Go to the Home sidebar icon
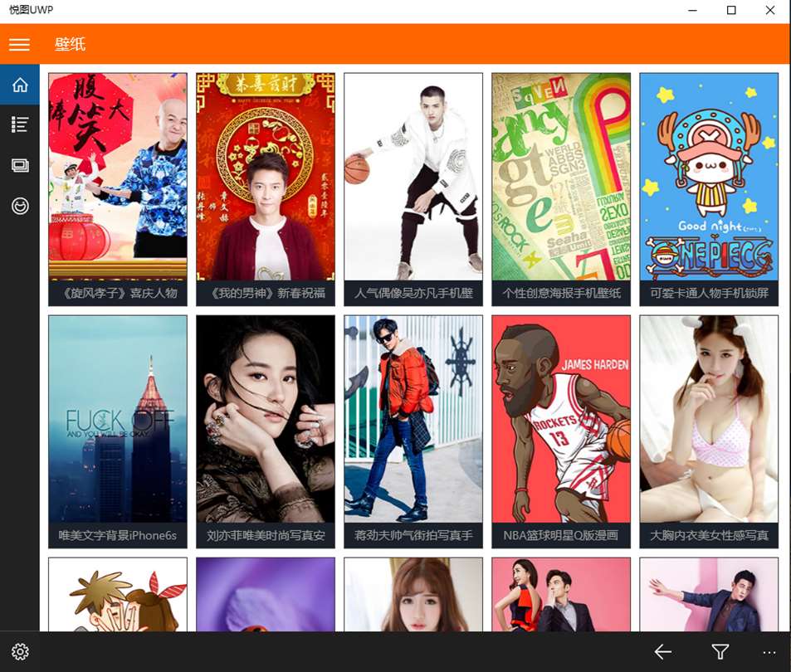Viewport: 791px width, 672px height. click(20, 84)
